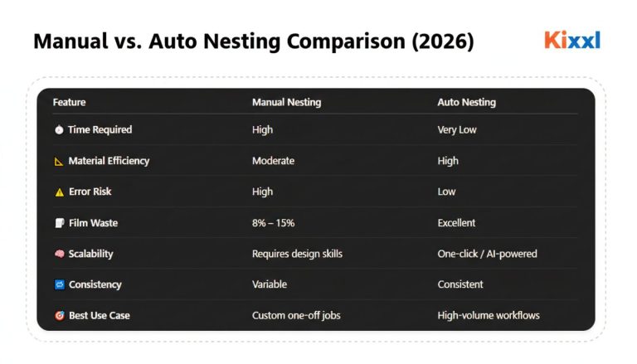The height and width of the screenshot is (364, 637).
Task: Click the Very Low time value
Action: click(x=457, y=130)
